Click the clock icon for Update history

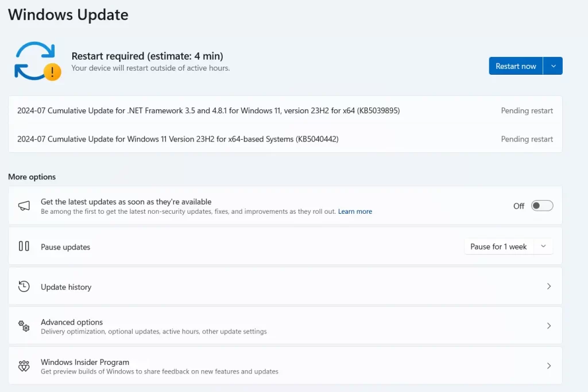24,286
